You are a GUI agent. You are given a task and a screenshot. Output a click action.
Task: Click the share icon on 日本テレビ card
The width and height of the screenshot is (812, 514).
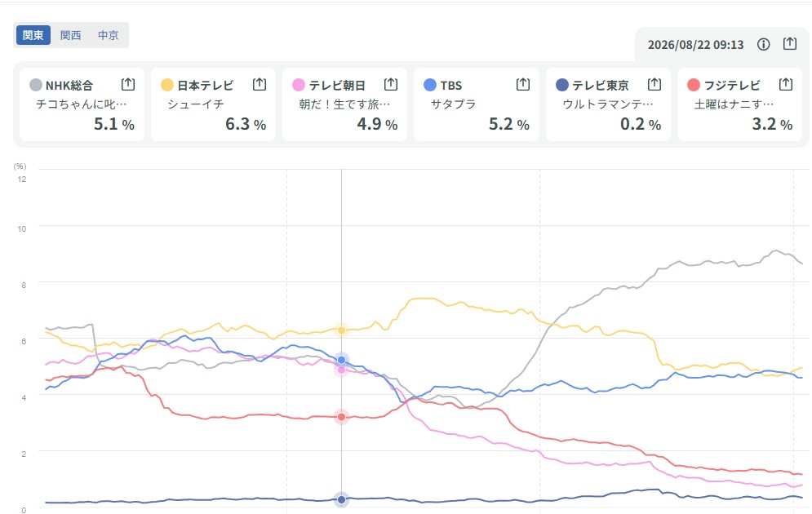pyautogui.click(x=260, y=84)
